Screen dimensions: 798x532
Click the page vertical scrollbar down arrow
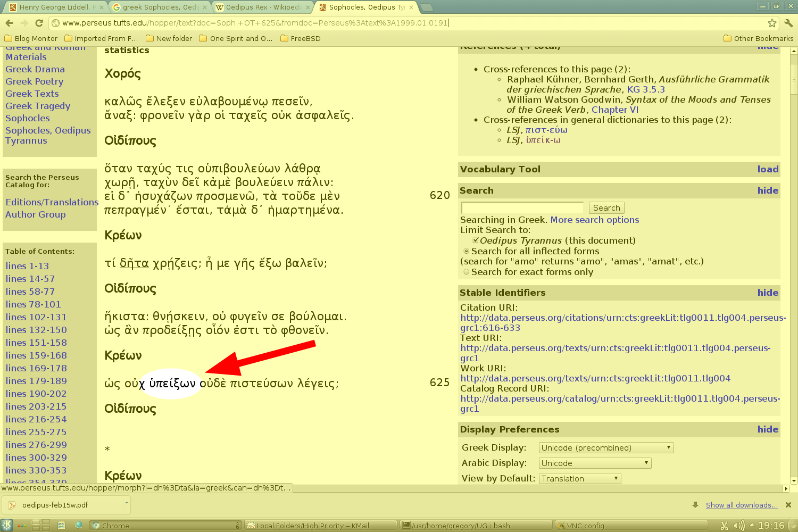[x=794, y=480]
